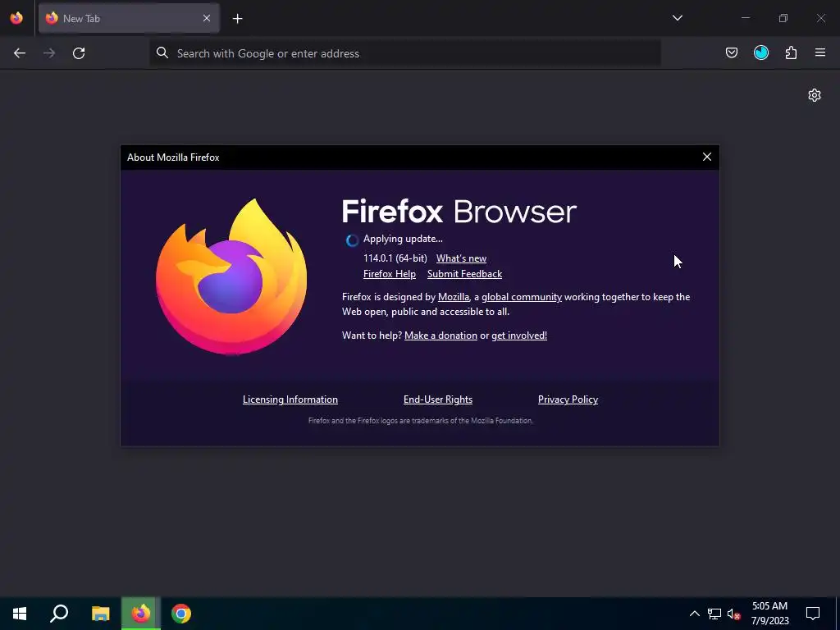
Task: Close the About Mozilla Firefox dialog
Action: pyautogui.click(x=707, y=157)
